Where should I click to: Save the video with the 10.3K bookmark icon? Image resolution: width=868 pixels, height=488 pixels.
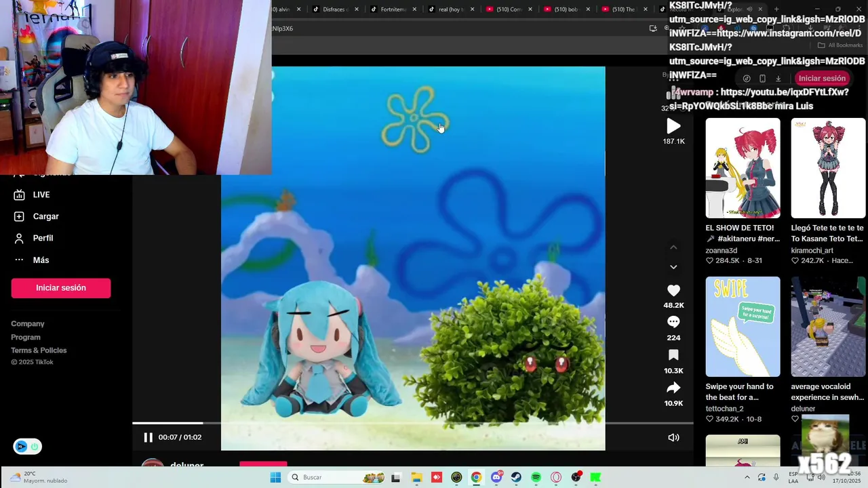tap(673, 354)
